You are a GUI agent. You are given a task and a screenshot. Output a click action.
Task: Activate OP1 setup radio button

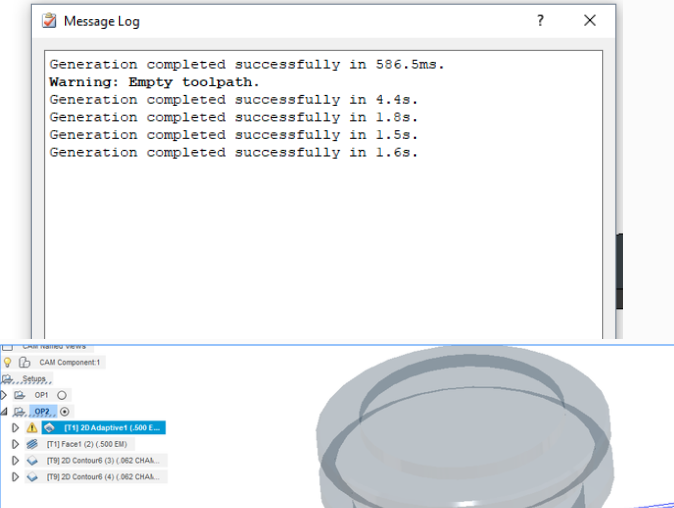click(x=62, y=395)
